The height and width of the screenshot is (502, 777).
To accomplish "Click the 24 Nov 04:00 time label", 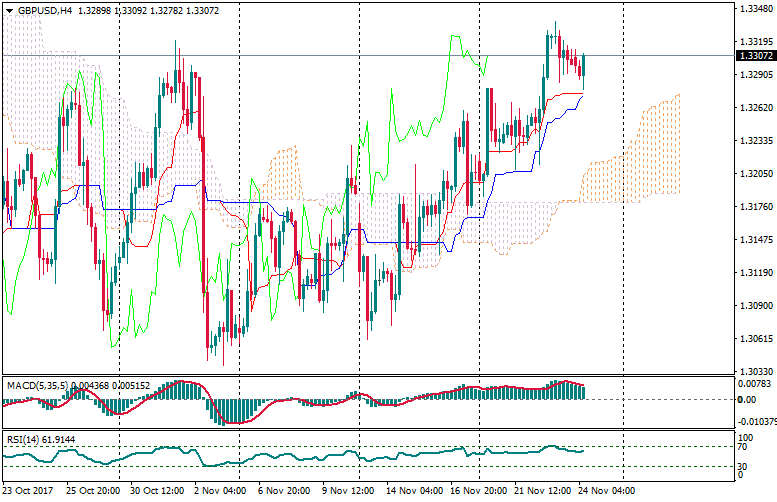I will [x=607, y=492].
